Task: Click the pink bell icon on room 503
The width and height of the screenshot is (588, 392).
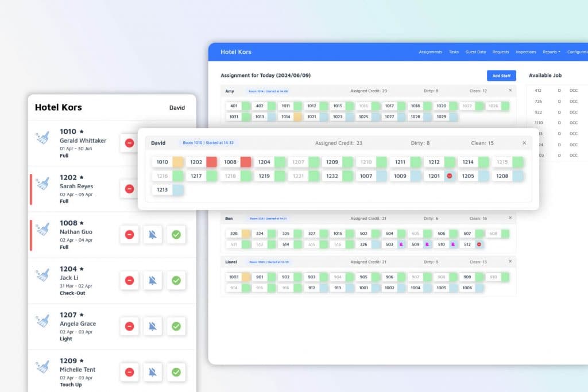Action: click(401, 244)
